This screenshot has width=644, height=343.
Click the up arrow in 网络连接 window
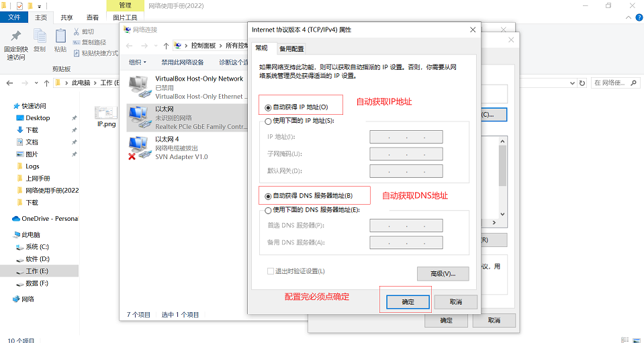167,46
